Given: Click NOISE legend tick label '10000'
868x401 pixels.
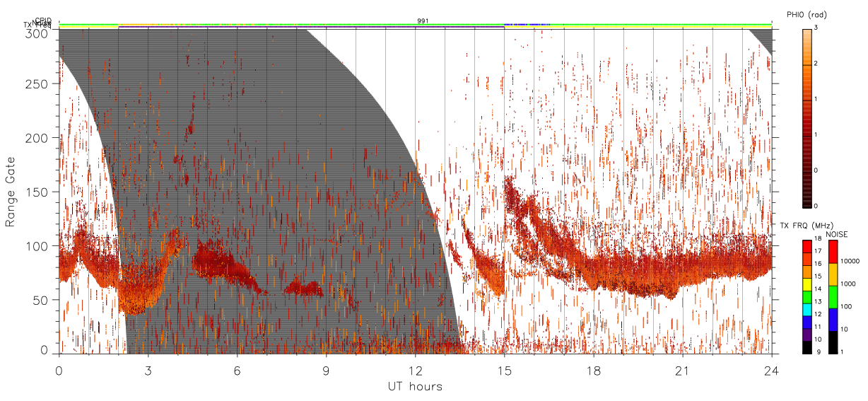Looking at the screenshot, I should pyautogui.click(x=850, y=261).
